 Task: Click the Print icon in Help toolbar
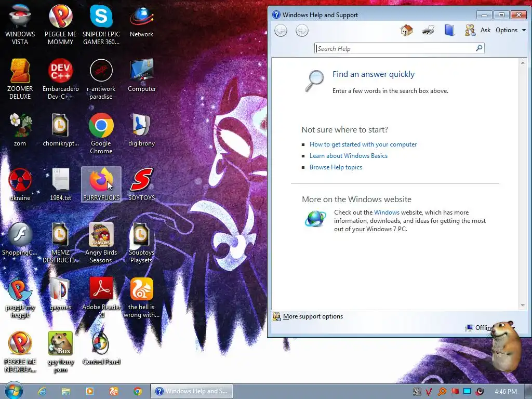[x=428, y=30]
